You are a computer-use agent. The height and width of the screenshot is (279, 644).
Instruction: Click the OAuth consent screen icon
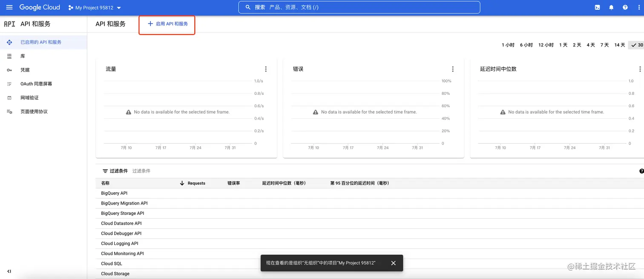[9, 84]
